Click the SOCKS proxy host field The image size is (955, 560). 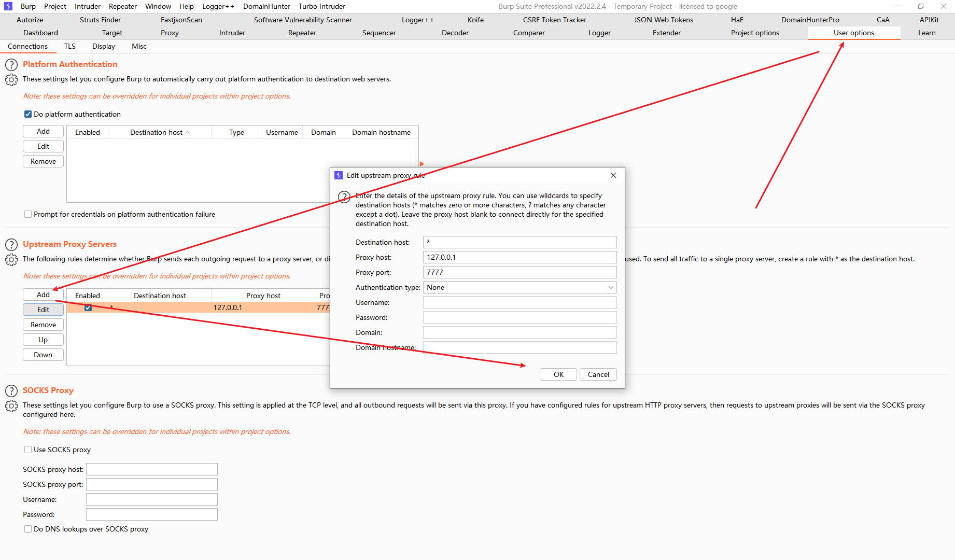151,469
